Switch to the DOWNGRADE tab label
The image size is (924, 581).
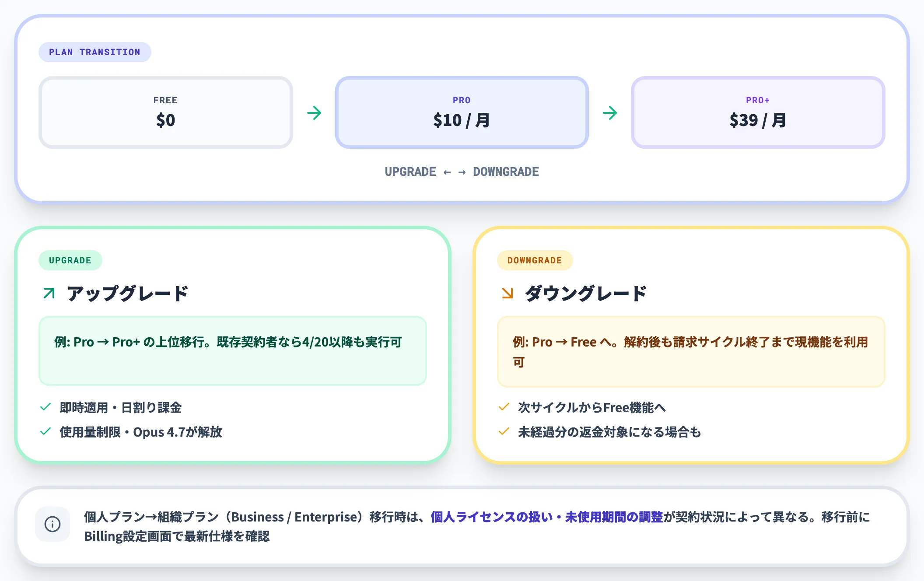pos(535,260)
